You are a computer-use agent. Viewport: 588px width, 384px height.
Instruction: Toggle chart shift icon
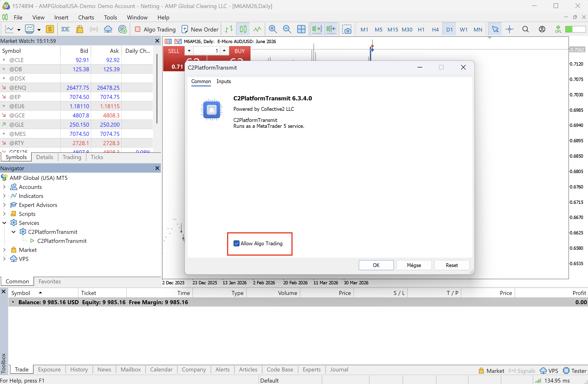[331, 29]
